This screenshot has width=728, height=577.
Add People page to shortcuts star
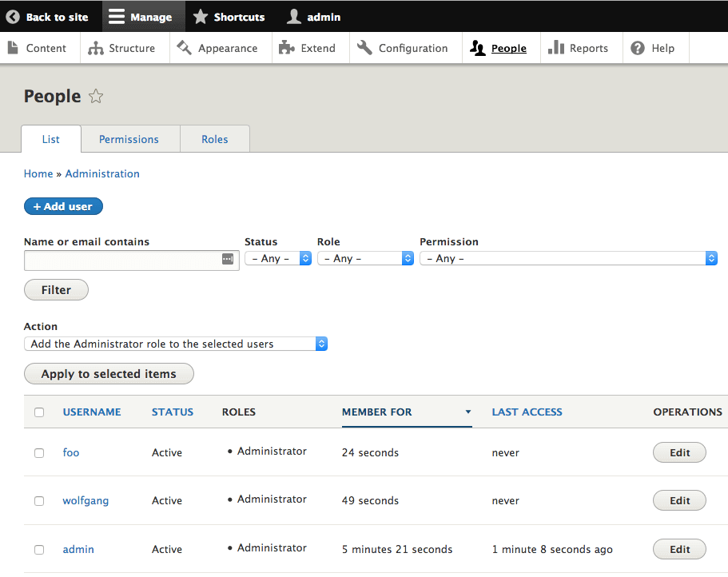[96, 96]
